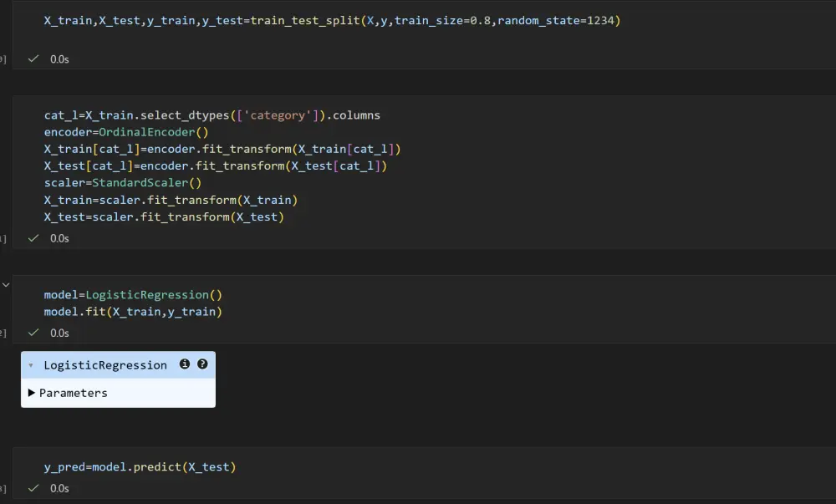836x504 pixels.
Task: Click the success checkmark of the y_pred cell
Action: pyautogui.click(x=33, y=488)
